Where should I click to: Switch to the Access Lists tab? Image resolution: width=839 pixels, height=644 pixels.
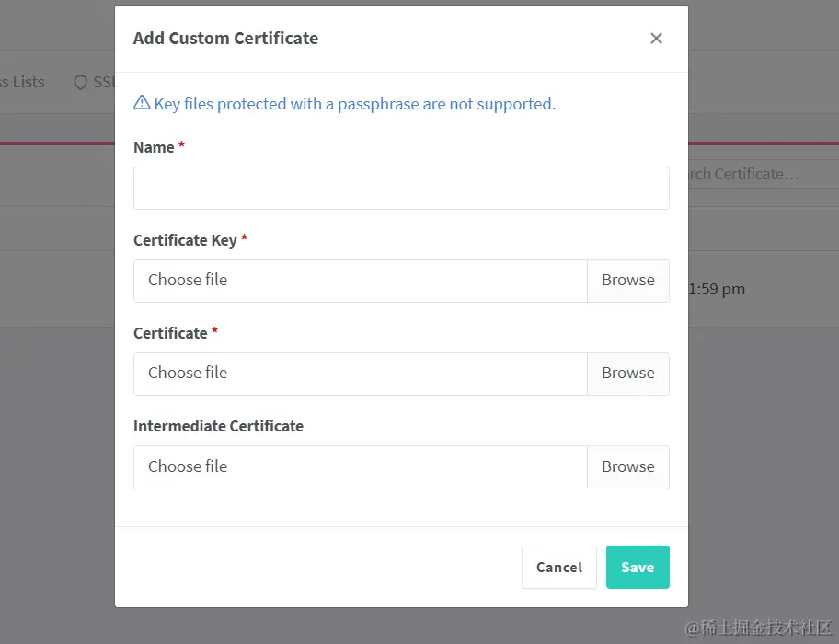(x=23, y=82)
